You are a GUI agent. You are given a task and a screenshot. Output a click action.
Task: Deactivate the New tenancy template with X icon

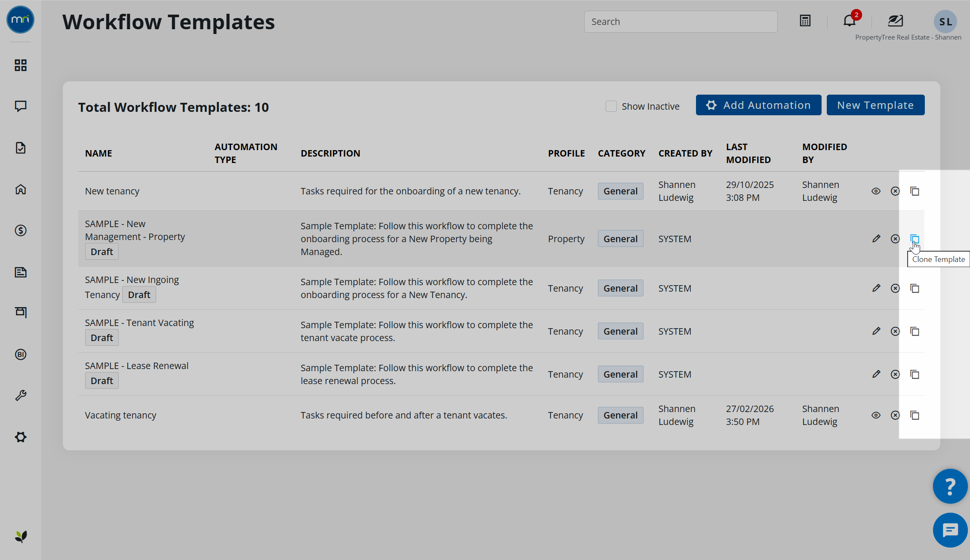click(x=895, y=191)
